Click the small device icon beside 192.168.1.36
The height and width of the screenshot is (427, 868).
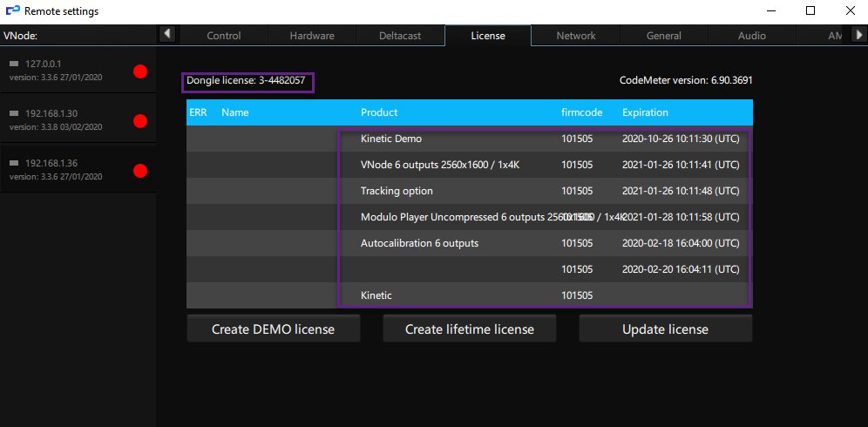(14, 163)
